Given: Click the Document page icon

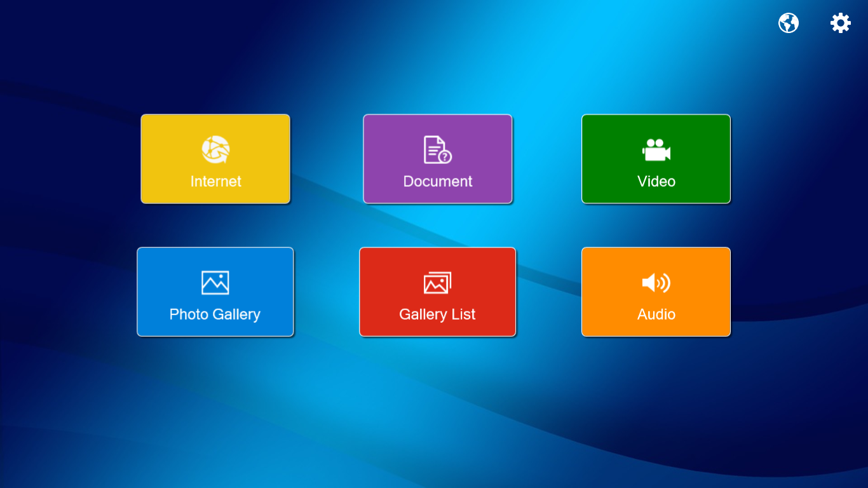Looking at the screenshot, I should (x=437, y=149).
